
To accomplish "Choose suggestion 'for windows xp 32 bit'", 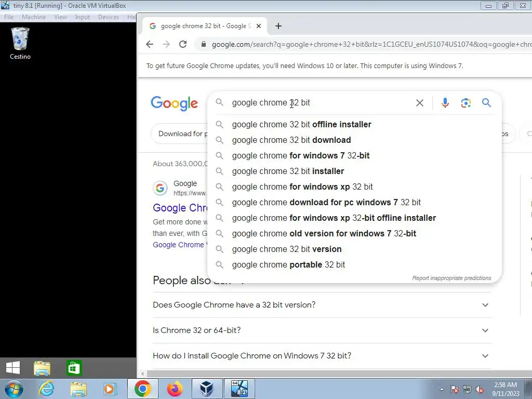I will tap(354, 187).
